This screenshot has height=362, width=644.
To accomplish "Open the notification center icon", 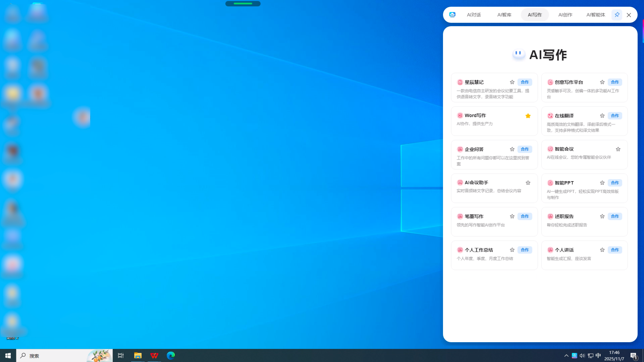I will pos(634,356).
